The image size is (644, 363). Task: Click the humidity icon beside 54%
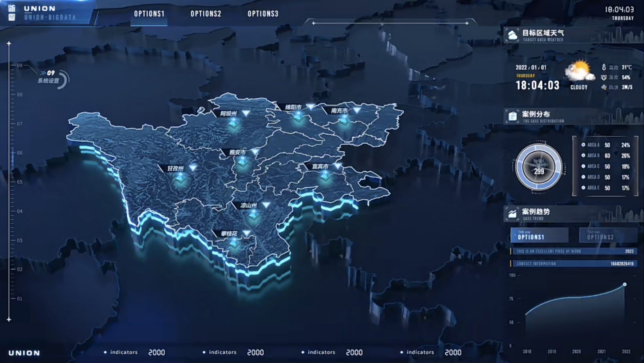pyautogui.click(x=604, y=77)
